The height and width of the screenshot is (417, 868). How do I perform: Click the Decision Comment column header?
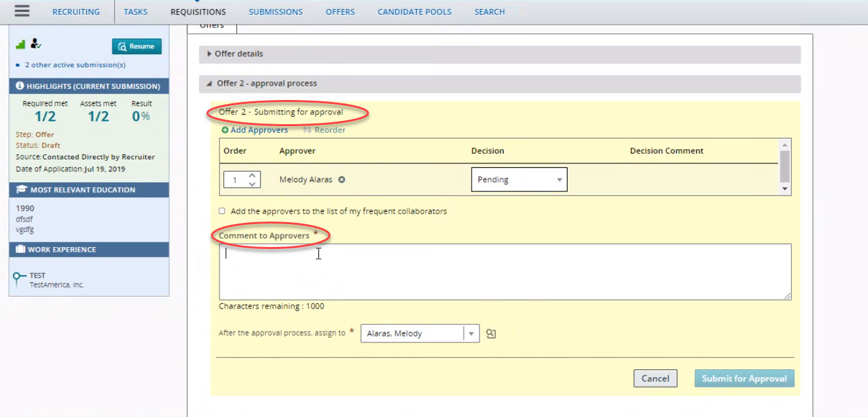pos(666,151)
